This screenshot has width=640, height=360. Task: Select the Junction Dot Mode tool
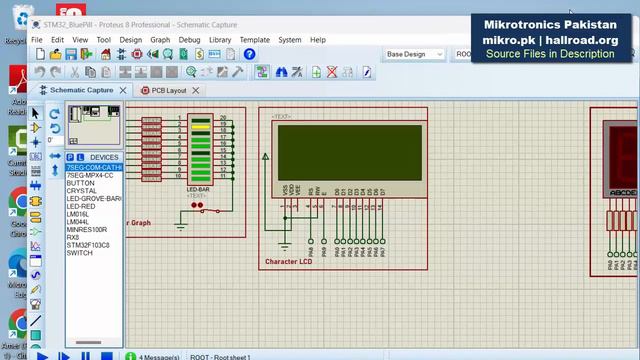pos(36,142)
